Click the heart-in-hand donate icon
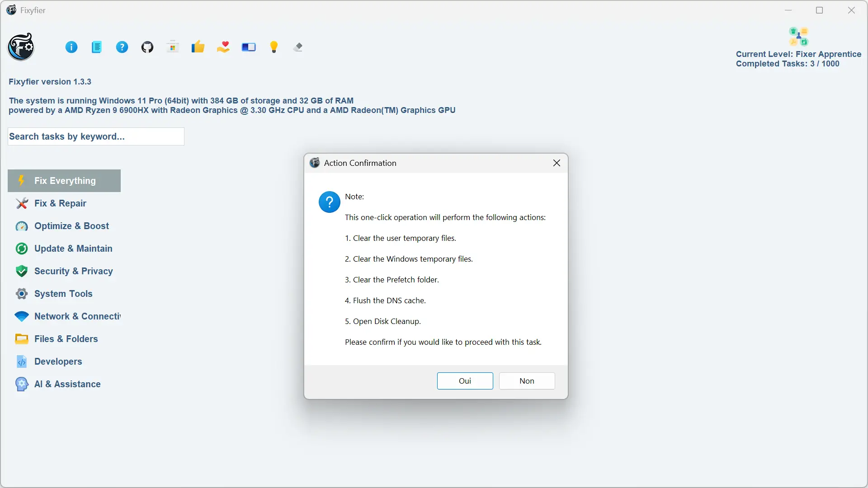 [x=223, y=47]
